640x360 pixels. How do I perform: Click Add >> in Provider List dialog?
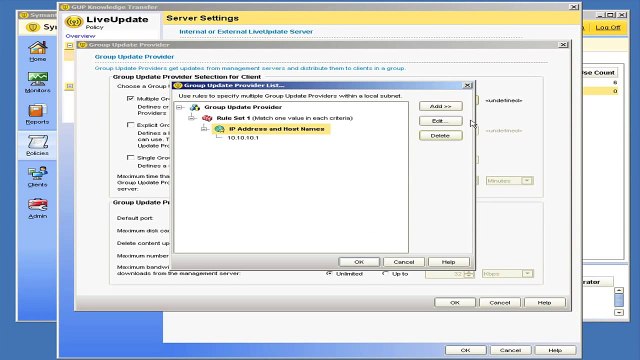tap(441, 106)
